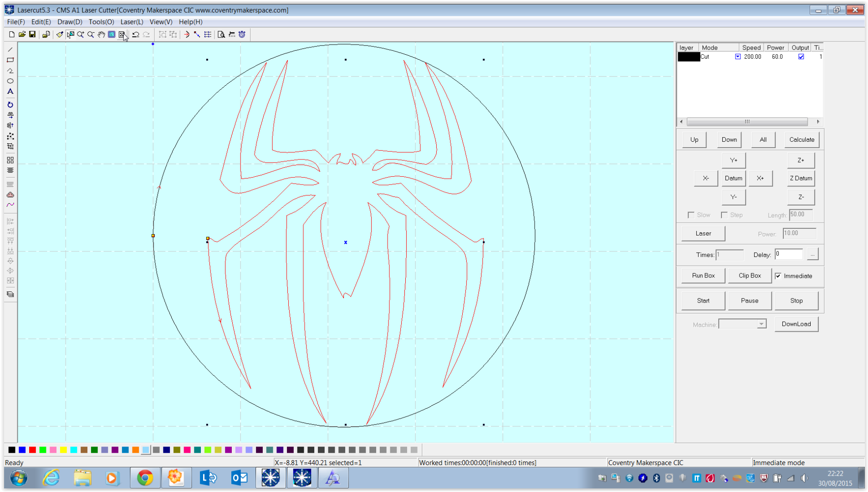
Task: Click the clock timer icon in toolbar
Action: (x=242, y=35)
